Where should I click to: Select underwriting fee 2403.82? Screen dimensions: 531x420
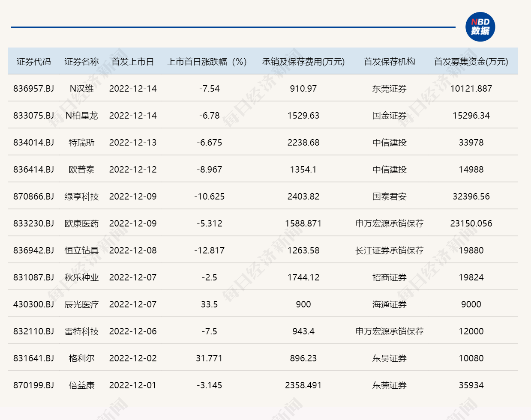(303, 197)
